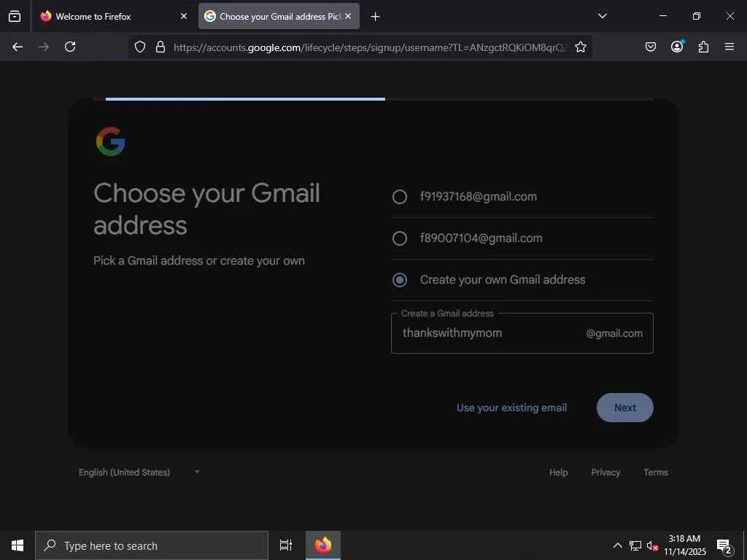The height and width of the screenshot is (560, 747).
Task: List all tabs dropdown arrow
Action: pos(602,16)
